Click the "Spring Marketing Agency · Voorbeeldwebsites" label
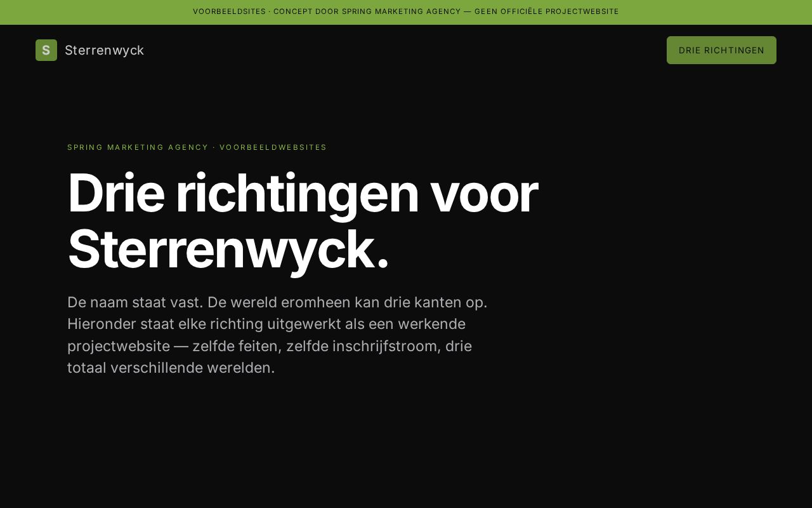Screen dimensions: 812x508 click(x=197, y=147)
